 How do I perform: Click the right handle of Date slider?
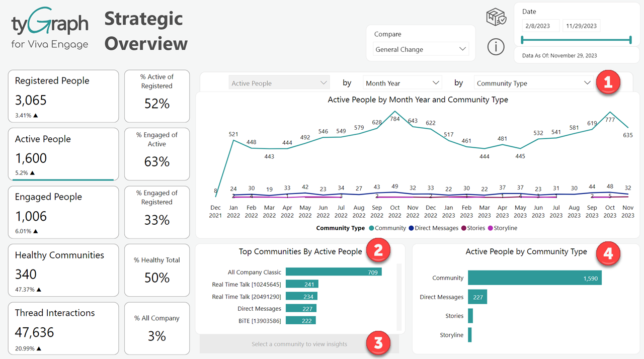coord(630,40)
